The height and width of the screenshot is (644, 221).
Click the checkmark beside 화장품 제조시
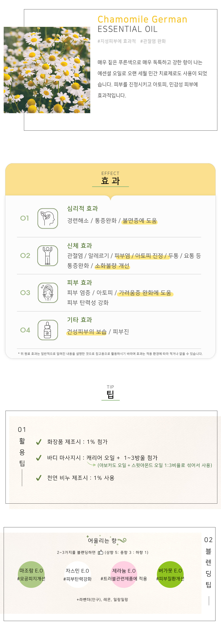tap(38, 442)
